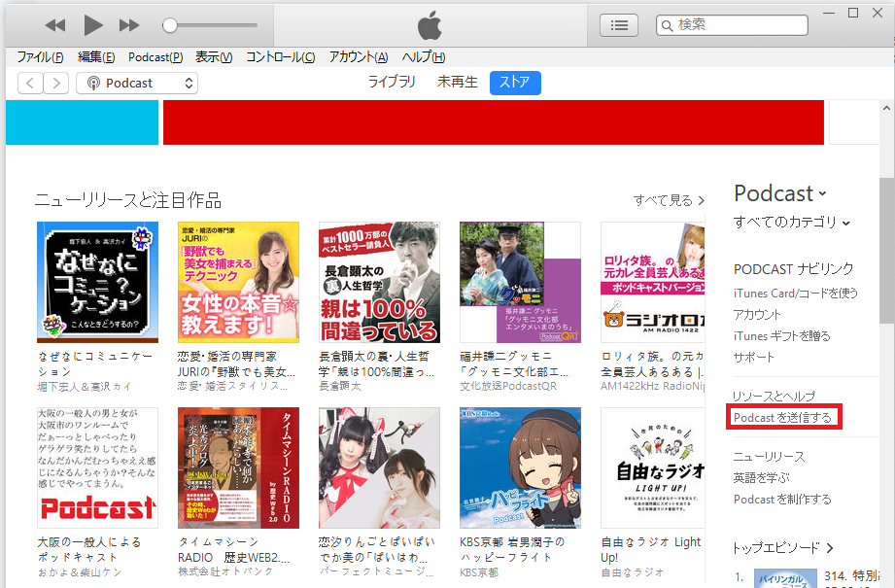Viewport: 895px width, 588px height.
Task: Click the vertical scrollbar thumb
Action: 886,250
